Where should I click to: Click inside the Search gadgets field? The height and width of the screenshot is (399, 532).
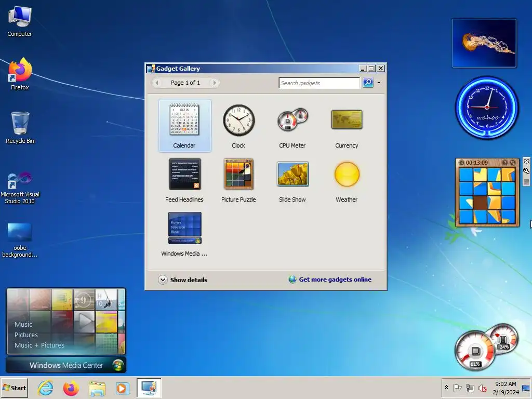319,83
